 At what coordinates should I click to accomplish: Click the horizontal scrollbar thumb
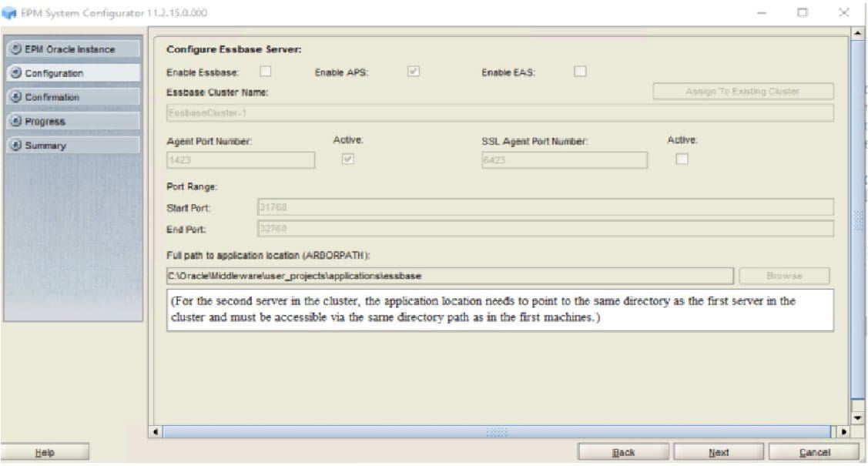pos(497,431)
